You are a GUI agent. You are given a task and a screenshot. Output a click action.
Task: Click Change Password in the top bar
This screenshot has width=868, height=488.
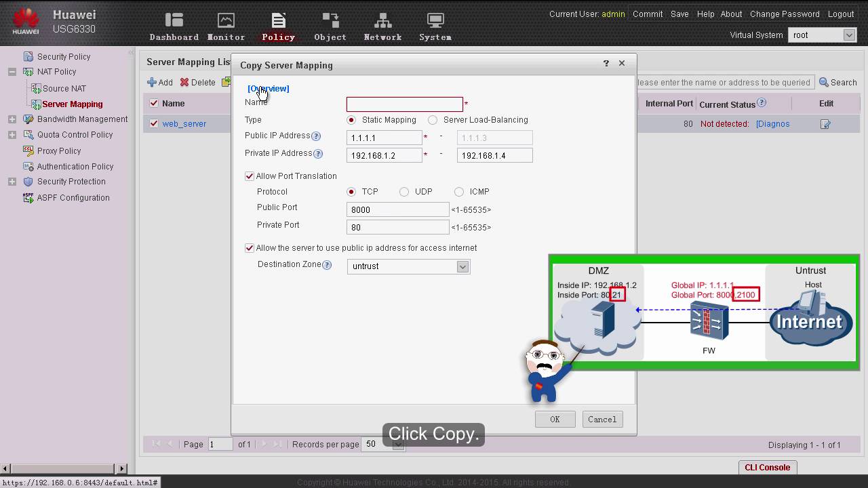tap(785, 14)
